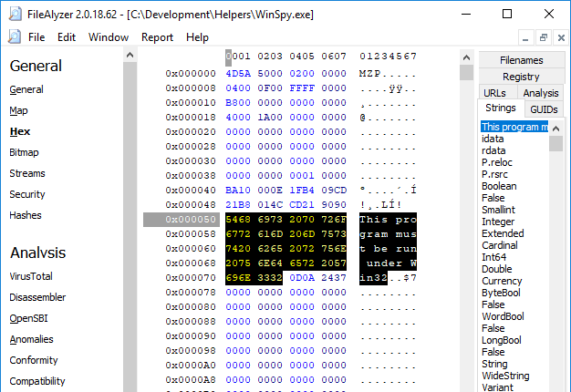
Task: Click hex value 5468 in selection
Action: pyautogui.click(x=238, y=220)
